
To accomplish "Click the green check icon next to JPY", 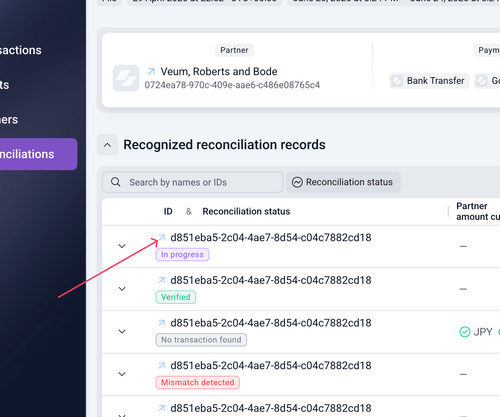I will (465, 332).
